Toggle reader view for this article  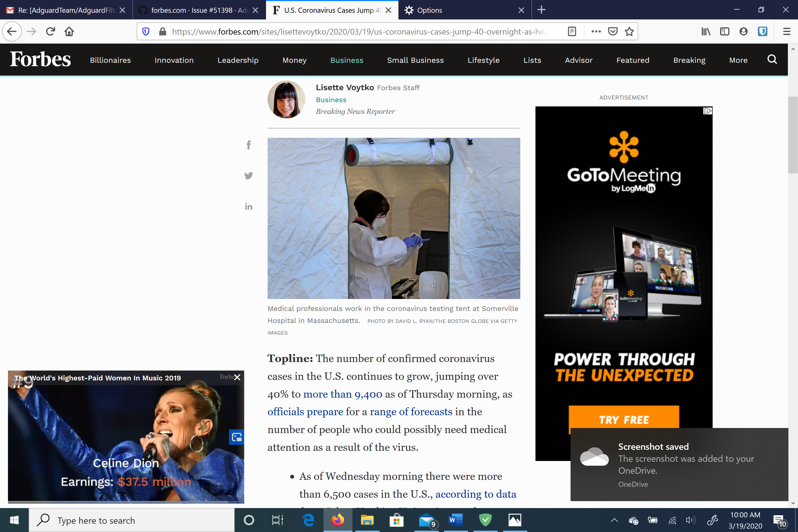(x=572, y=32)
